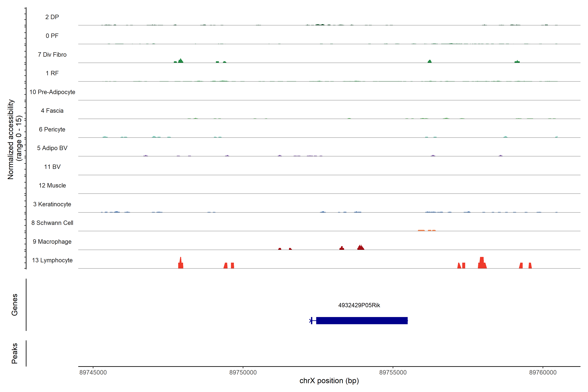Click the 7 Div Fibro track label
Screen dimensions: 588x392
pos(52,55)
